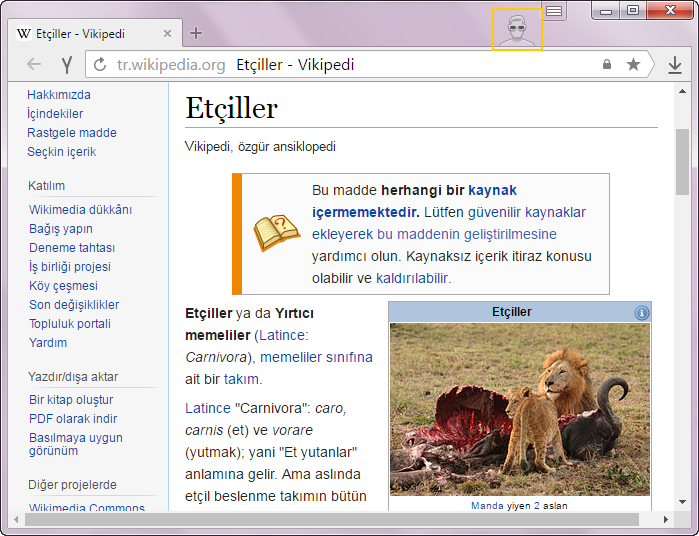Go to Rastgele madde

[72, 133]
